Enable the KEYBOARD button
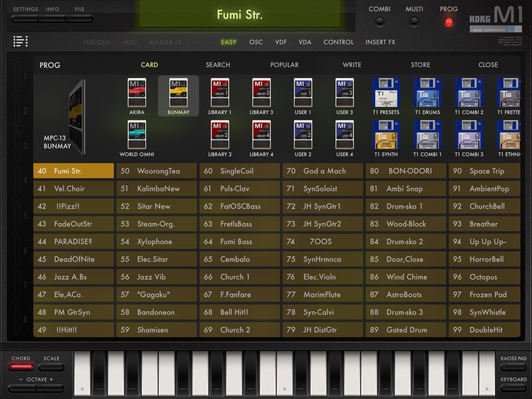 [513, 388]
